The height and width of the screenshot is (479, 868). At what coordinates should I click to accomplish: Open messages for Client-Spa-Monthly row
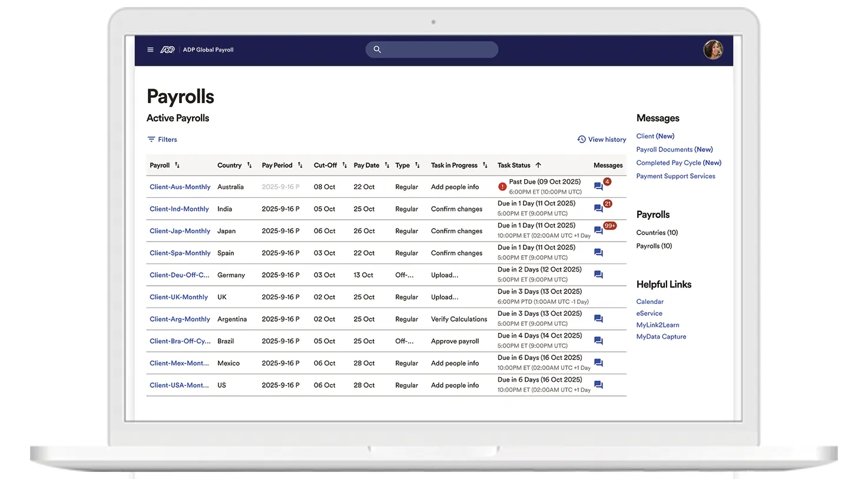click(598, 253)
